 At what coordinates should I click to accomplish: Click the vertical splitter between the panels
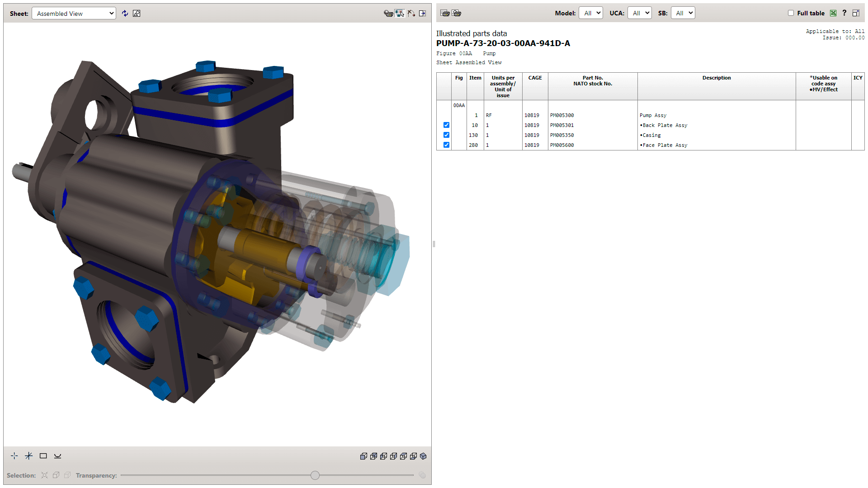(x=434, y=244)
